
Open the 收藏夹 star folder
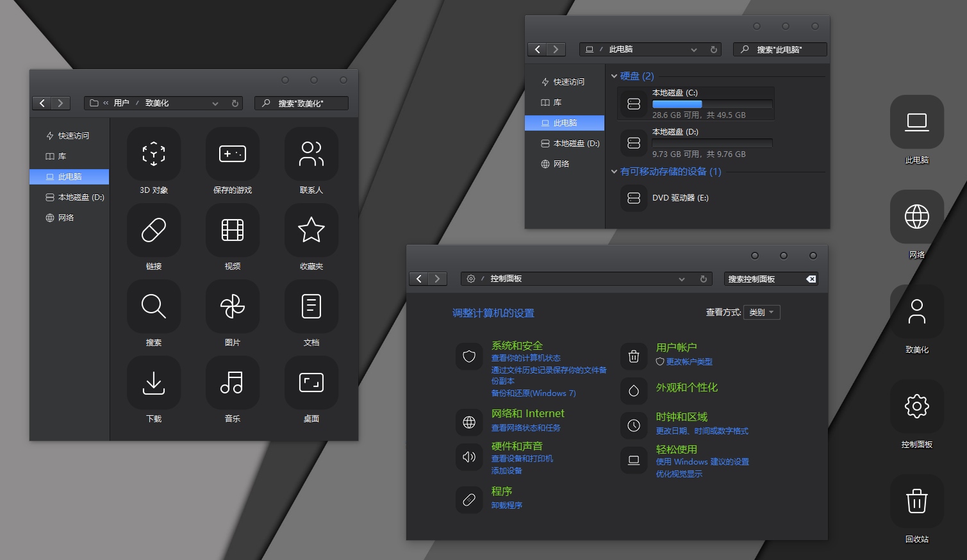[x=311, y=231]
